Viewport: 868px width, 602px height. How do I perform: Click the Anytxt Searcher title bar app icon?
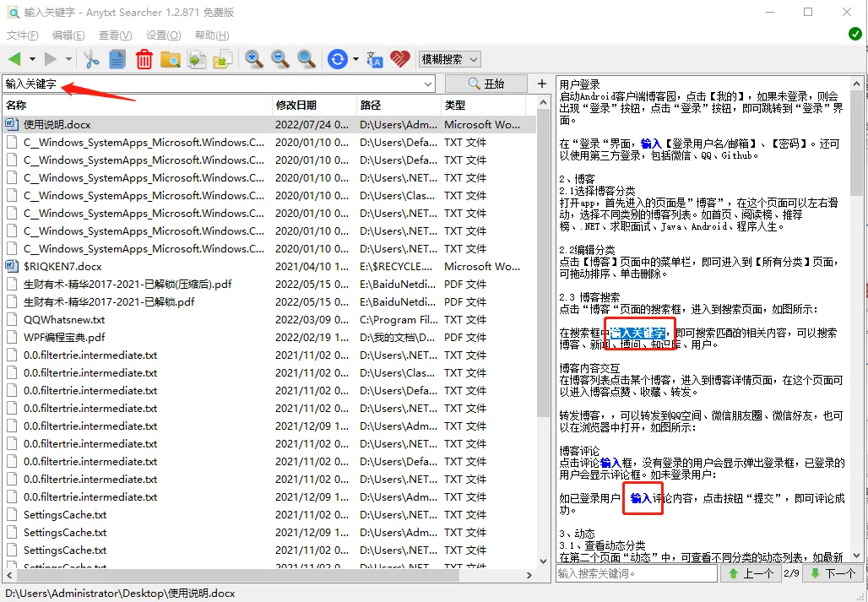click(x=13, y=12)
